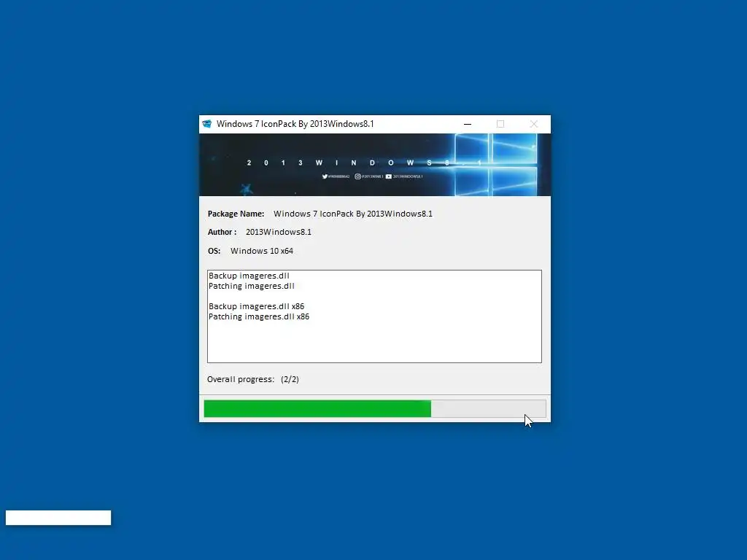Screen dimensions: 747x560
Task: Click the white rectangle on the desktop
Action: point(58,518)
